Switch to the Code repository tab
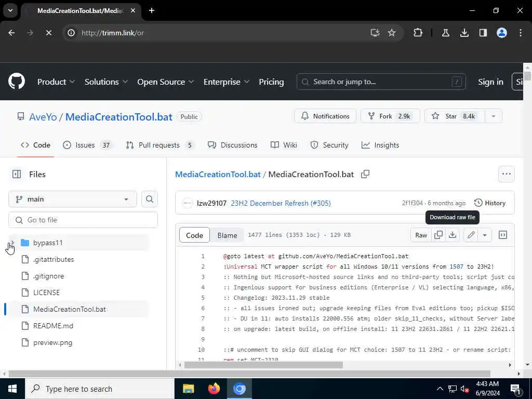The width and height of the screenshot is (532, 399). pos(35,145)
